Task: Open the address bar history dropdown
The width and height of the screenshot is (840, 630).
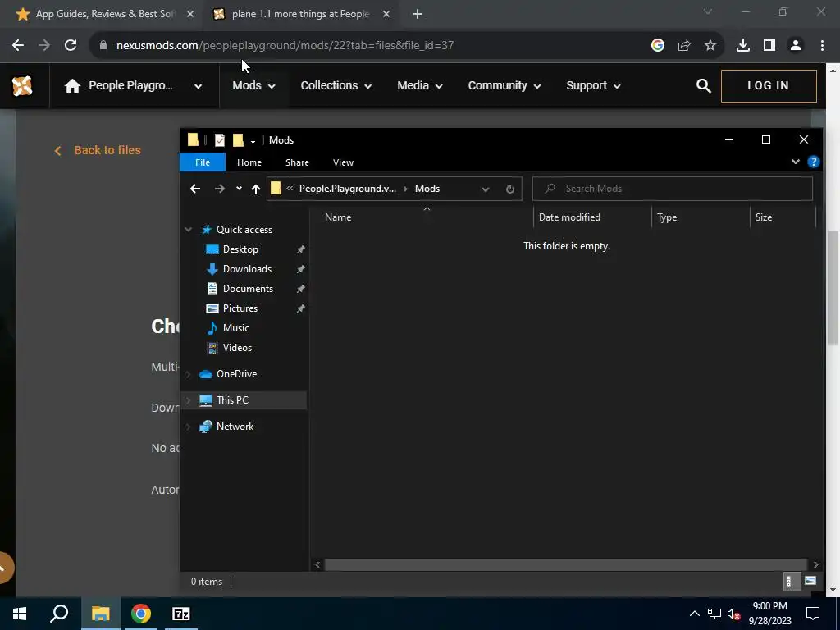Action: 486,189
